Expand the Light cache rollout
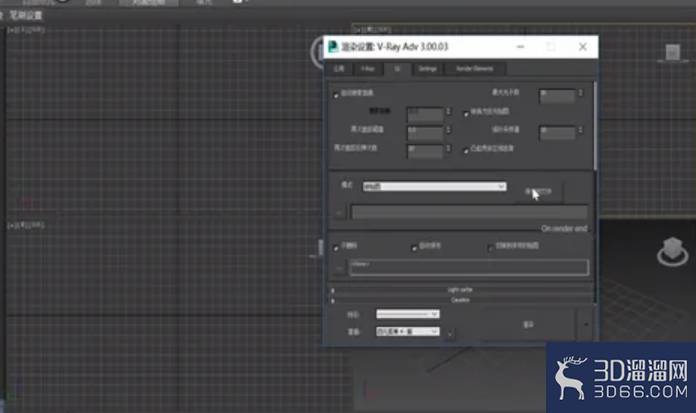The height and width of the screenshot is (413, 696). pos(460,290)
